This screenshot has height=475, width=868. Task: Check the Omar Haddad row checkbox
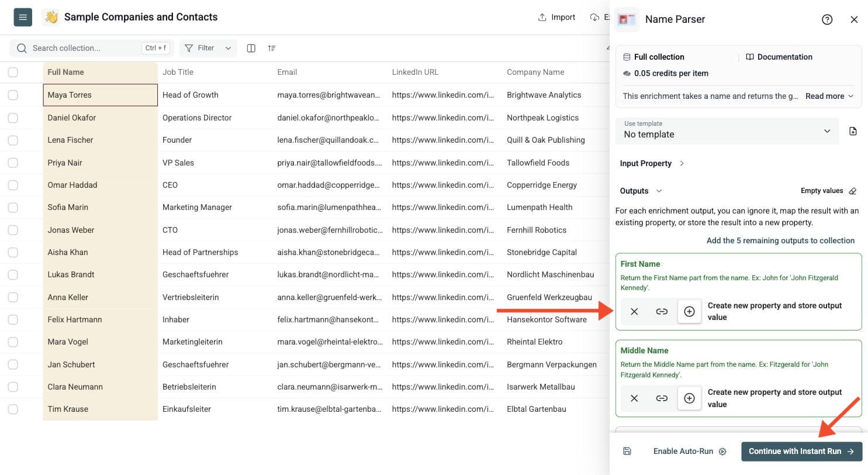tap(13, 185)
